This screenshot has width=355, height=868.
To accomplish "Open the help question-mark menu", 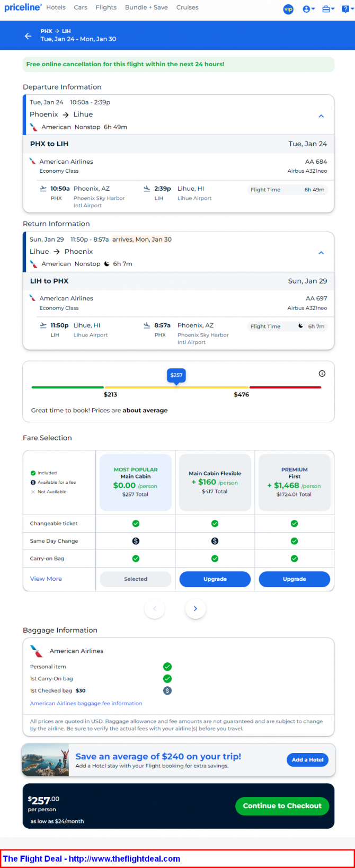I will (348, 9).
